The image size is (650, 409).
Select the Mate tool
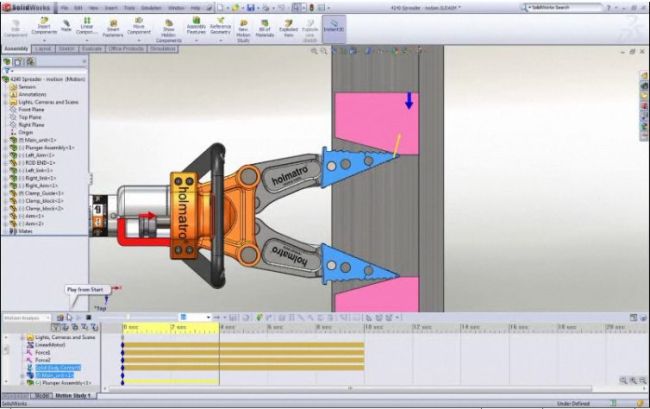click(x=66, y=26)
